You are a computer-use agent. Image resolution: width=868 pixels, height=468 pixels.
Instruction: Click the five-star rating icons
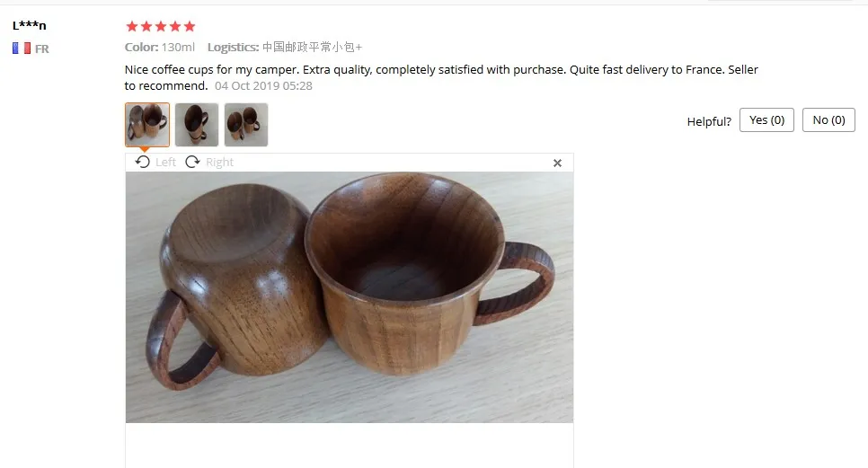pos(161,26)
